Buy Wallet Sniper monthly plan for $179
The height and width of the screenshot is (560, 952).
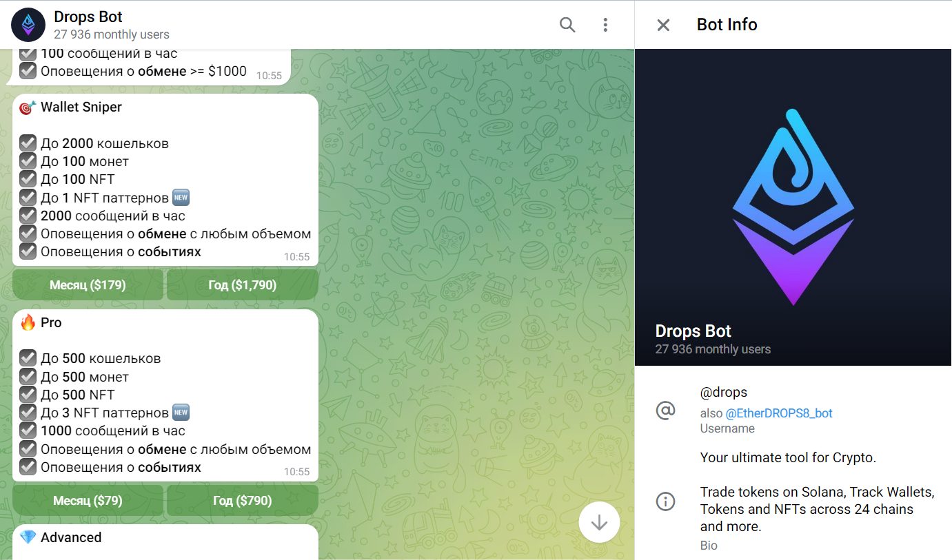point(88,284)
